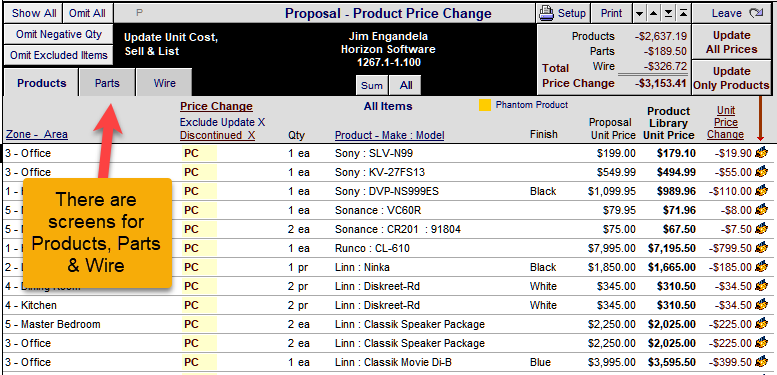This screenshot has height=375, width=777.
Task: Sort by Unit Price Change header
Action: tap(725, 122)
